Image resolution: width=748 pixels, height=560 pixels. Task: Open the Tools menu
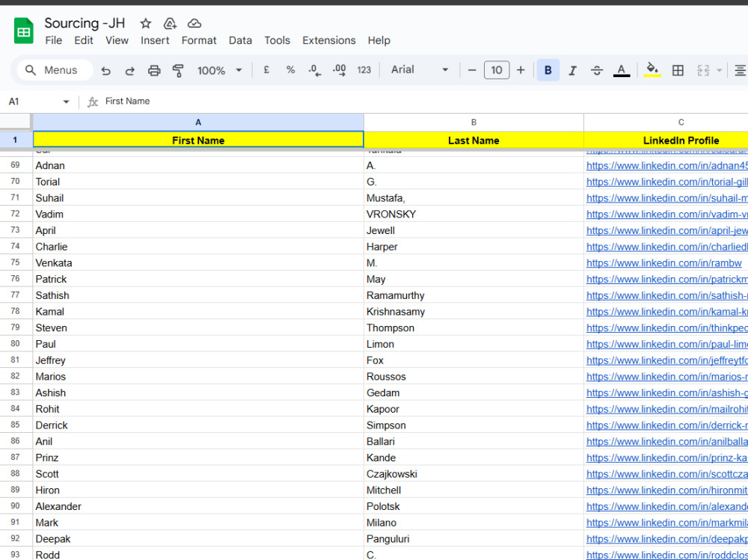pos(278,40)
